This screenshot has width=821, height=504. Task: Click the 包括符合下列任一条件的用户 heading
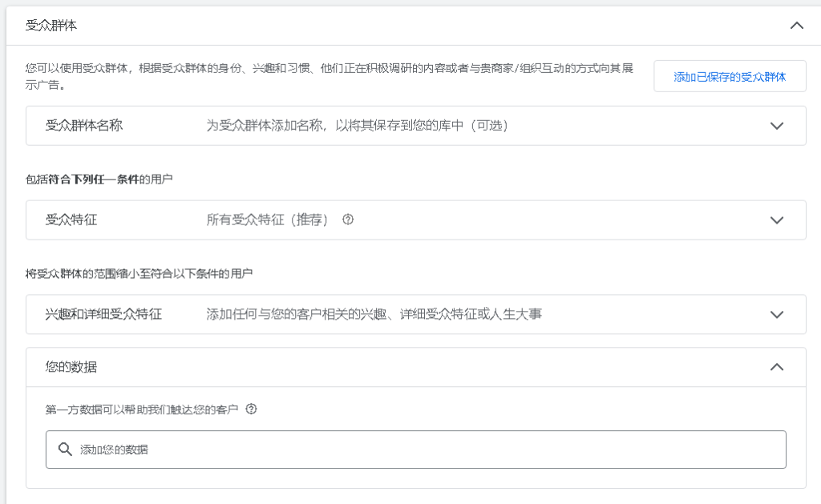click(99, 179)
